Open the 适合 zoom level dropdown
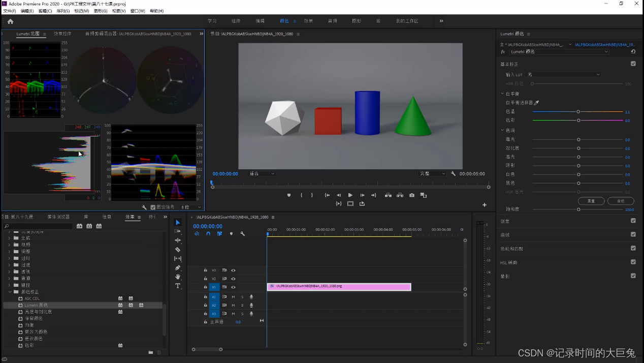This screenshot has height=363, width=644. click(262, 174)
